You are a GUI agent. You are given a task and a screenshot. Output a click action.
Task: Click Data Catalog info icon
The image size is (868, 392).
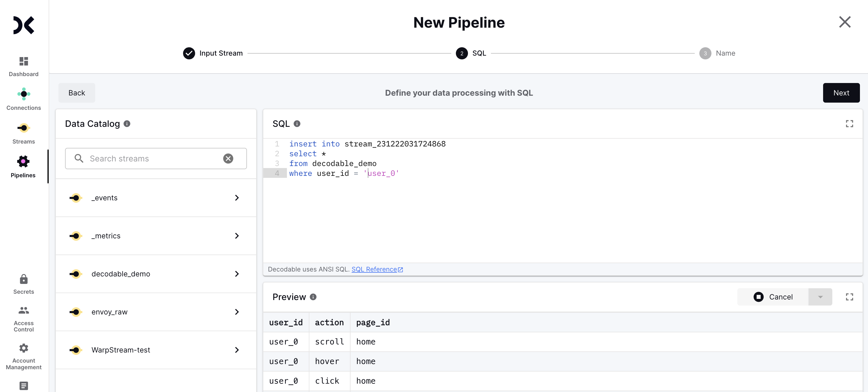pyautogui.click(x=127, y=124)
